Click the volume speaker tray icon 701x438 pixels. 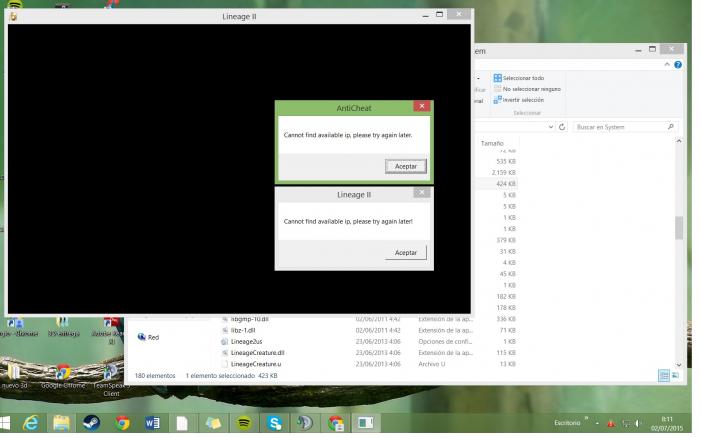click(x=638, y=423)
